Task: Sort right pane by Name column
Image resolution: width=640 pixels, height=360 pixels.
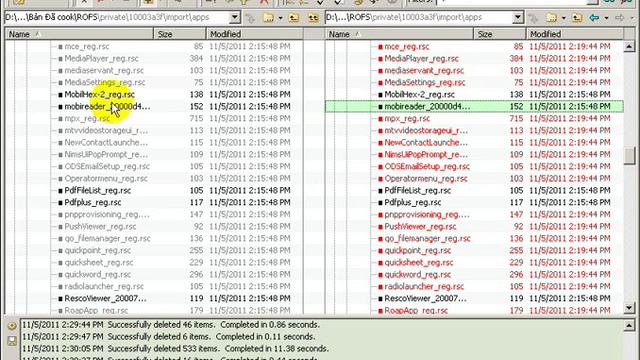Action: [399, 34]
